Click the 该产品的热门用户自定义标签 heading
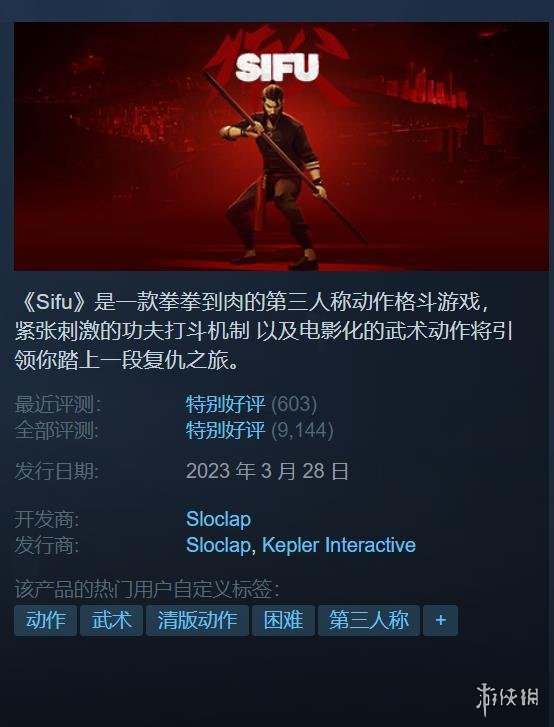 (x=147, y=589)
